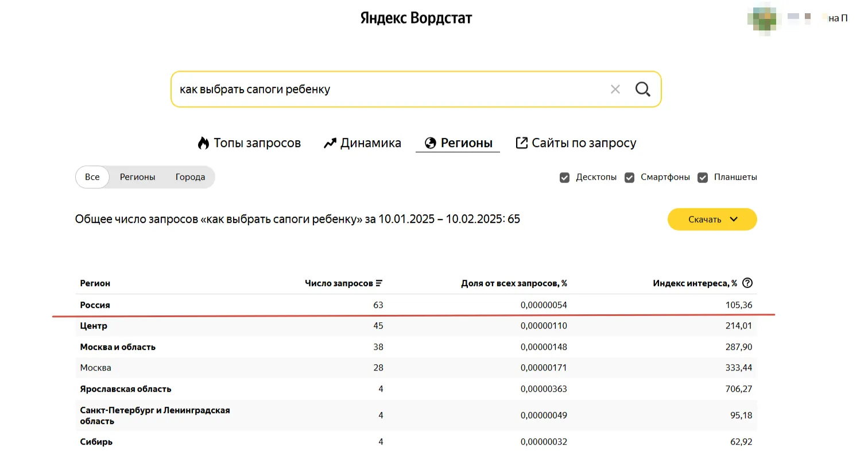Click the interest index 333,44

(x=739, y=368)
